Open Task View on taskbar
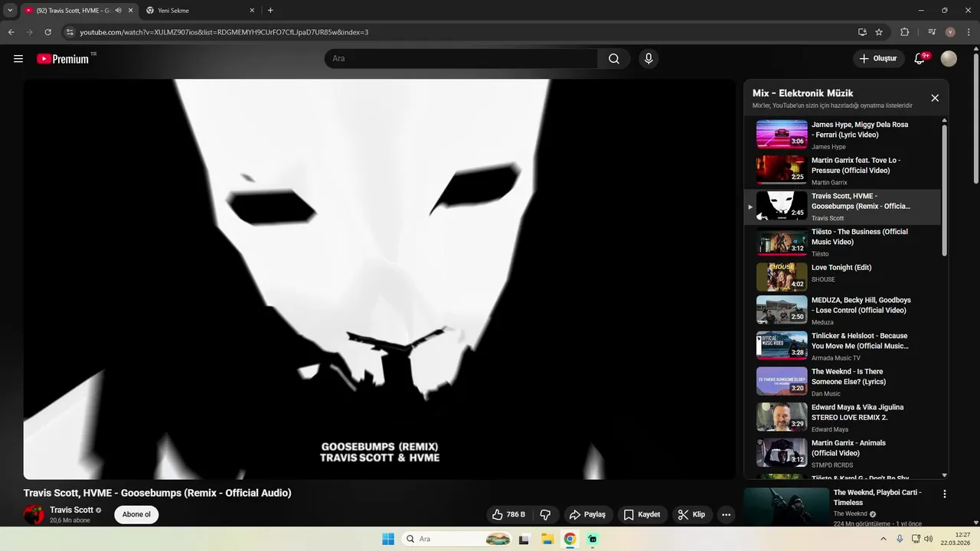 [524, 539]
